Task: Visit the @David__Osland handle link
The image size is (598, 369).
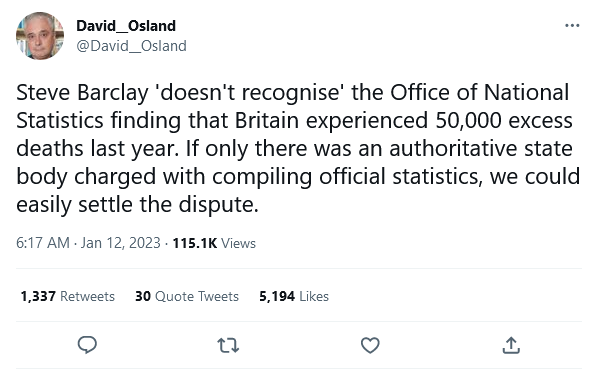Action: point(131,46)
